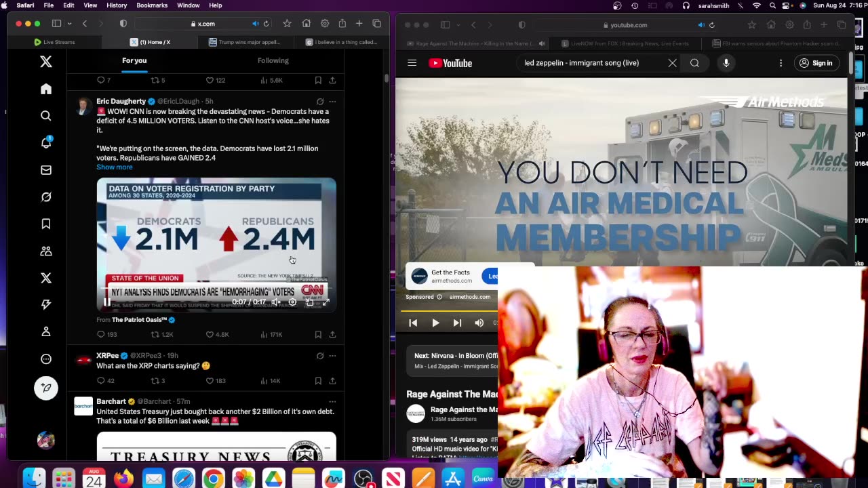Switch to the Following tab
The width and height of the screenshot is (868, 488).
point(273,60)
